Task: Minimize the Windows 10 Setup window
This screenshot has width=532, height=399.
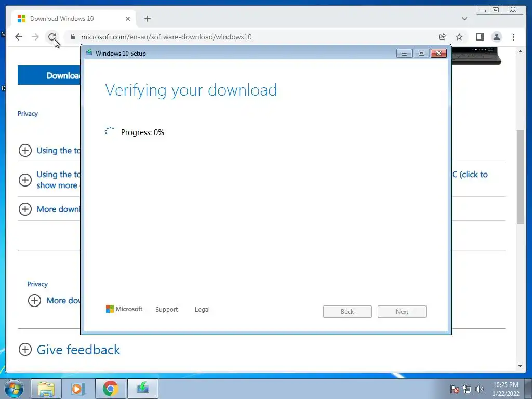Action: 404,54
